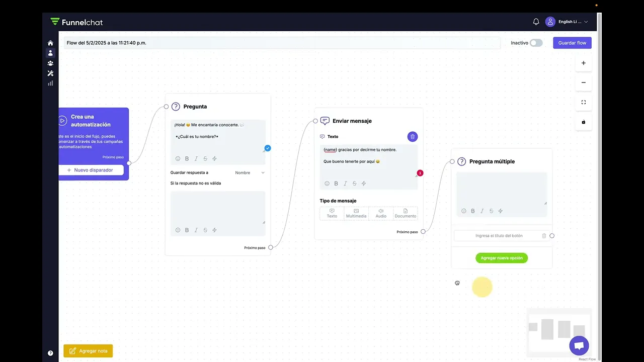Open the home icon in left sidebar
644x362 pixels.
50,43
